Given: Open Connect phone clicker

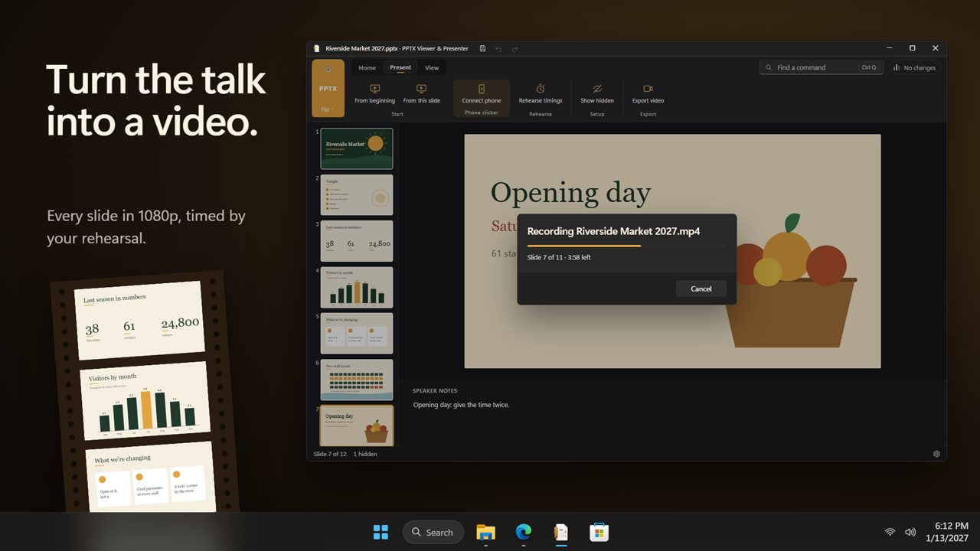Looking at the screenshot, I should click(x=482, y=94).
